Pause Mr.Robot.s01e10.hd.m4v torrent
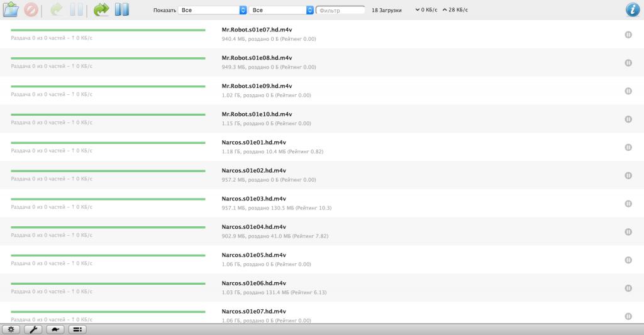Screen dimensions: 644x335 [x=628, y=119]
